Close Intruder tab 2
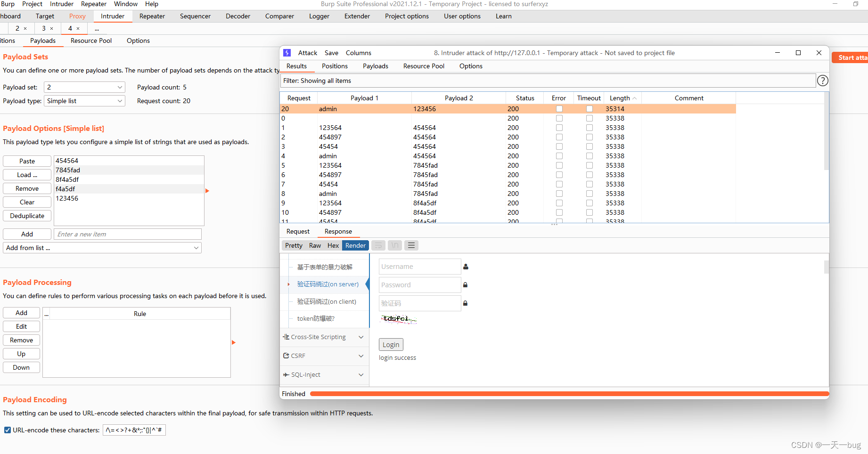 pos(25,28)
